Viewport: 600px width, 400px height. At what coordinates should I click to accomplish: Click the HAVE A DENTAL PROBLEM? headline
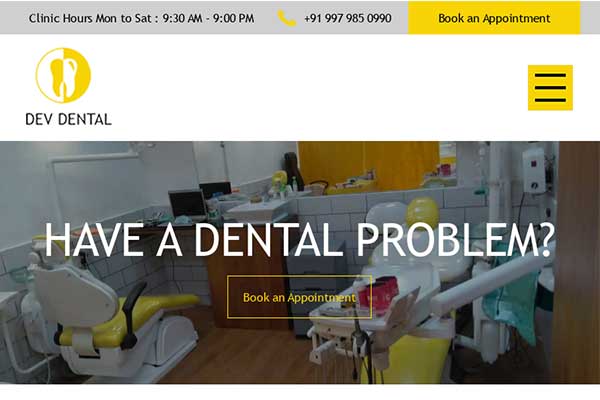pyautogui.click(x=300, y=240)
